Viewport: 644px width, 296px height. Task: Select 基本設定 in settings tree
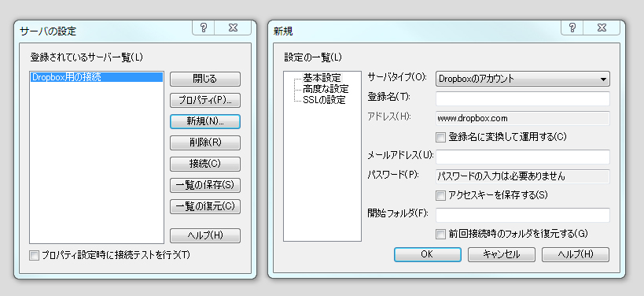(x=322, y=78)
